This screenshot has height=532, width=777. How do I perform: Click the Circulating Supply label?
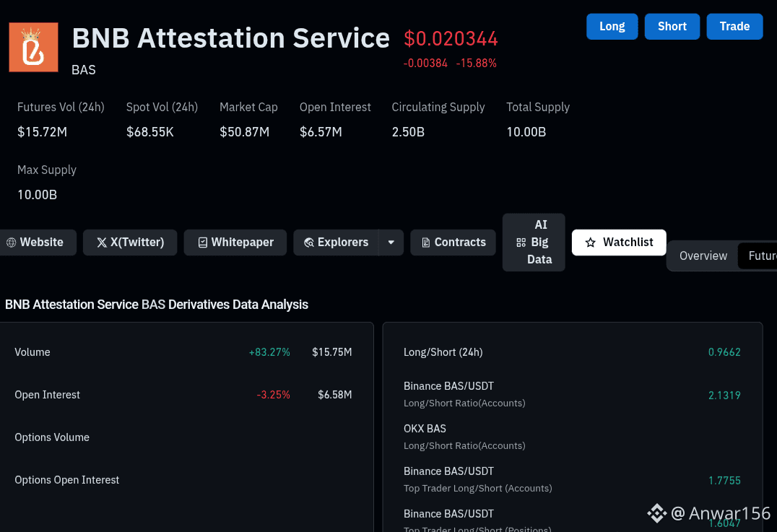tap(438, 107)
